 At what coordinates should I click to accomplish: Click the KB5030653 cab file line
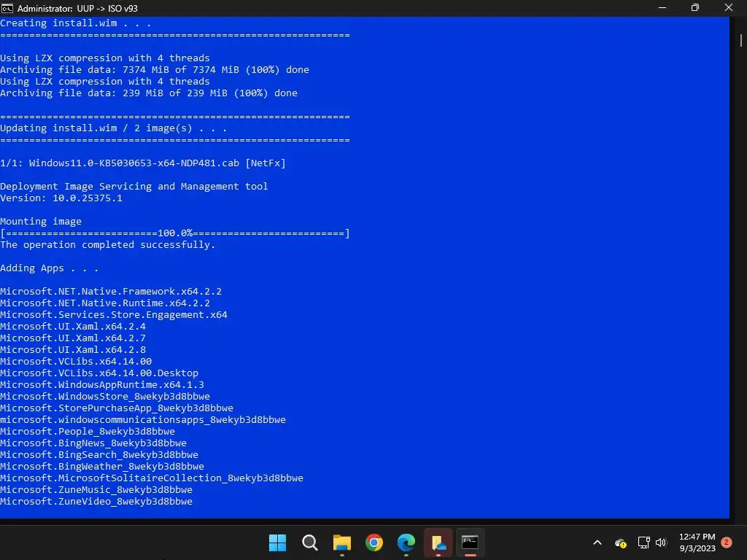tap(143, 163)
